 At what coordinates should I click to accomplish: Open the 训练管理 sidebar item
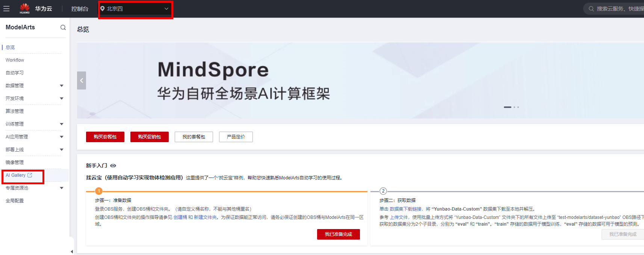click(15, 124)
